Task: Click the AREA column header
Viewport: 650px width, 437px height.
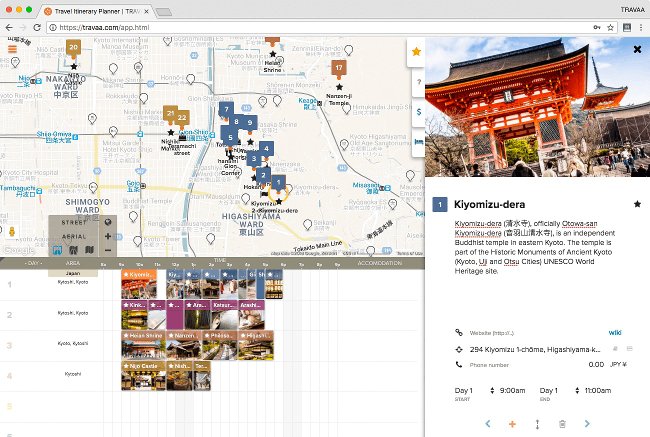Action: click(73, 263)
